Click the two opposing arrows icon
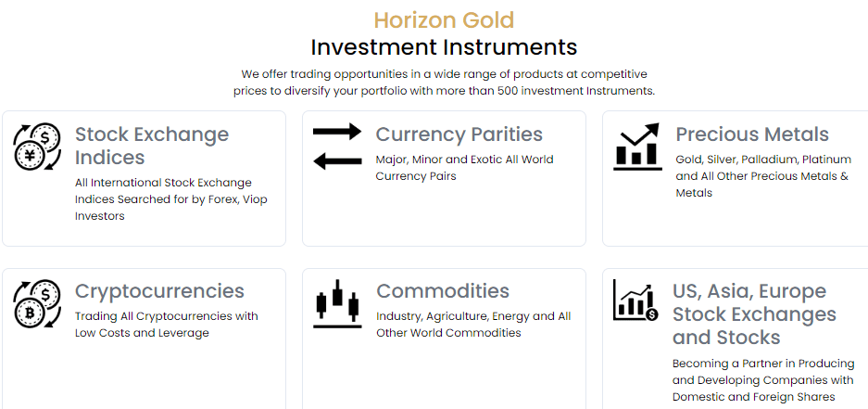The width and height of the screenshot is (868, 409). point(337,147)
